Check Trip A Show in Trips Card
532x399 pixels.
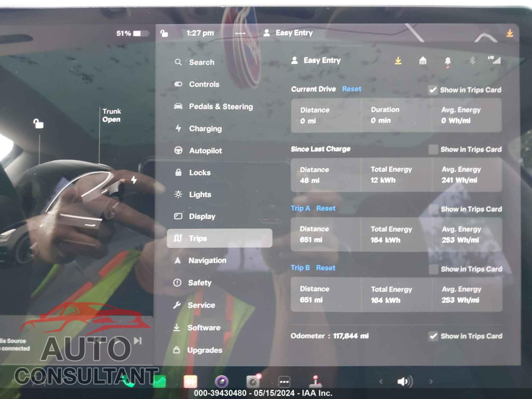pos(433,209)
